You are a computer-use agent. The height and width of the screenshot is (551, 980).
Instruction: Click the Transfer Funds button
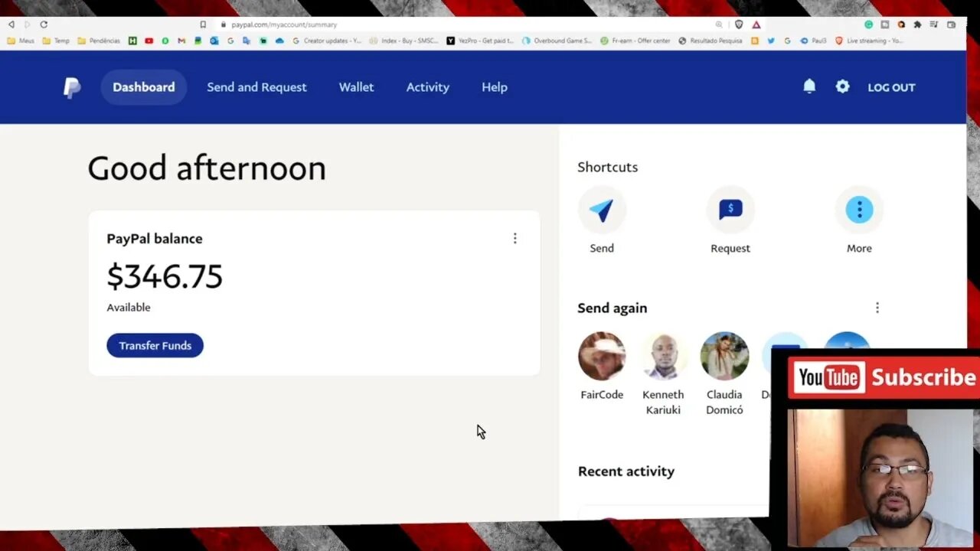pos(155,345)
